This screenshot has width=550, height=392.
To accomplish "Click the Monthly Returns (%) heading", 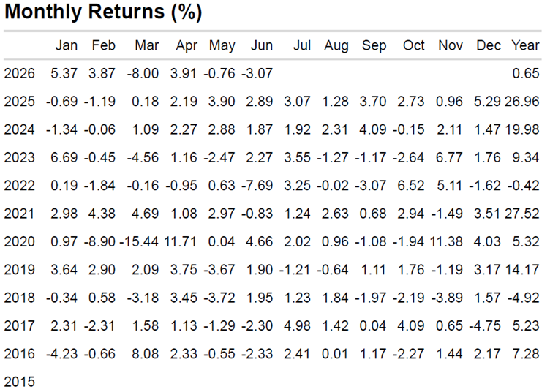I will (103, 12).
